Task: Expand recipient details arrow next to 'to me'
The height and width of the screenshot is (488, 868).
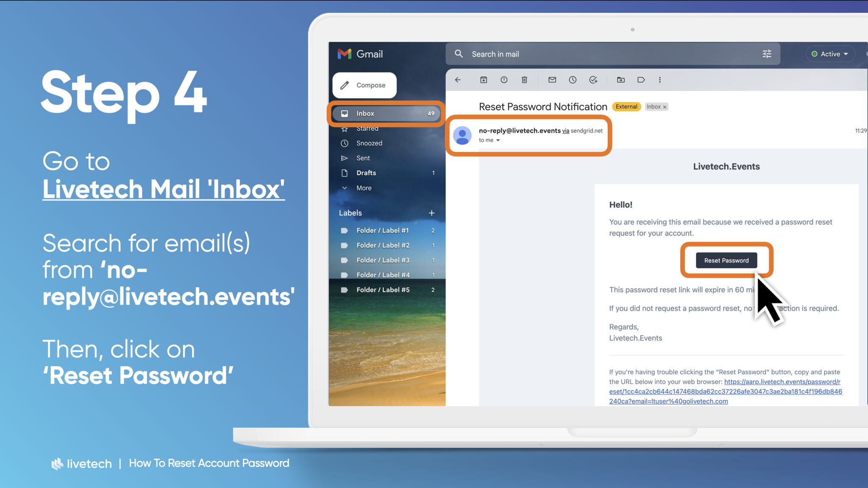Action: tap(498, 140)
